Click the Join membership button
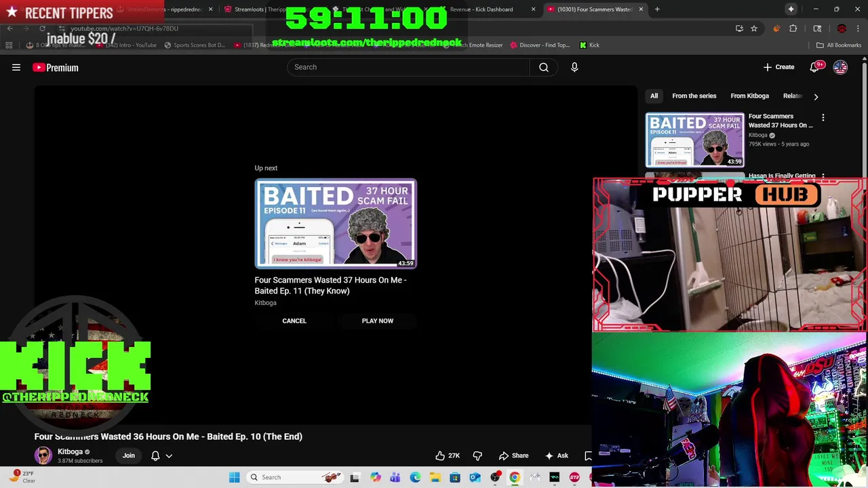The height and width of the screenshot is (488, 868). [x=128, y=455]
